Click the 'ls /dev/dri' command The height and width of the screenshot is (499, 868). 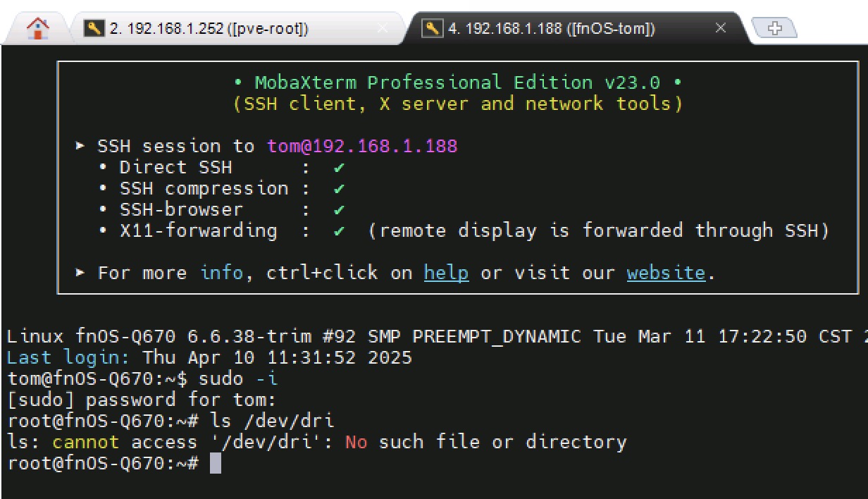click(272, 421)
